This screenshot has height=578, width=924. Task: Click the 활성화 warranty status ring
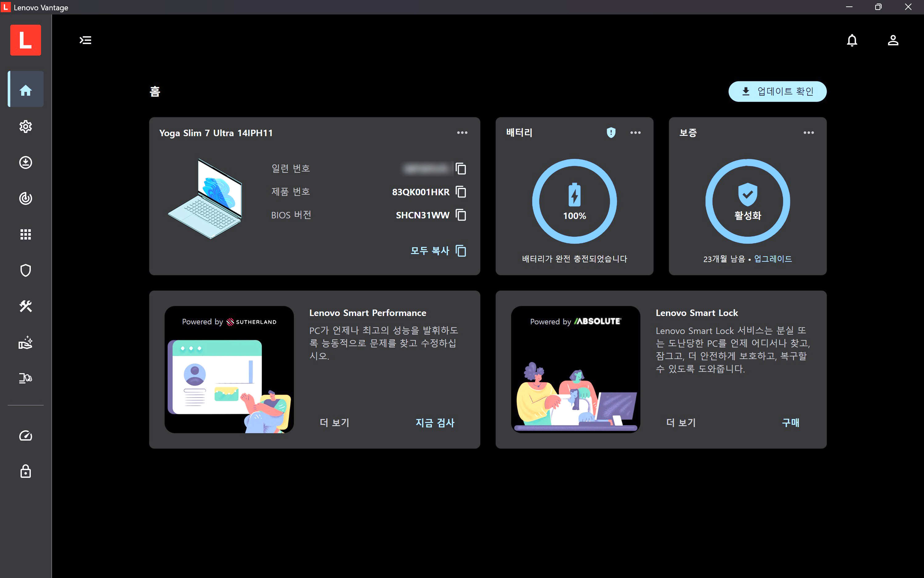pyautogui.click(x=748, y=202)
